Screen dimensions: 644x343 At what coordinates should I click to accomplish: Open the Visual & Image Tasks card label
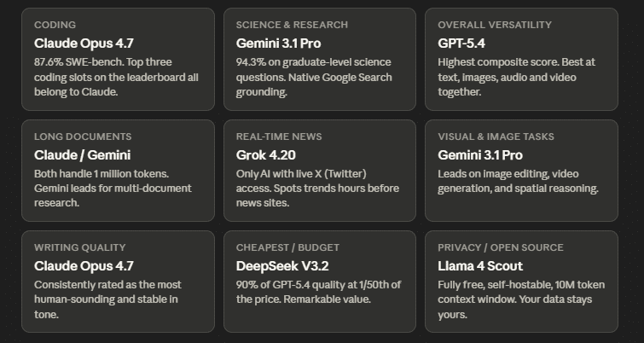point(496,137)
